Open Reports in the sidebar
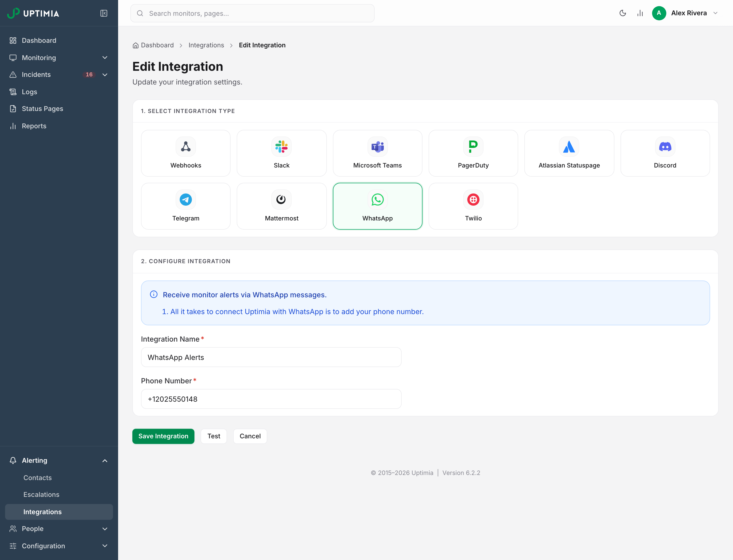Image resolution: width=733 pixels, height=560 pixels. (x=59, y=126)
